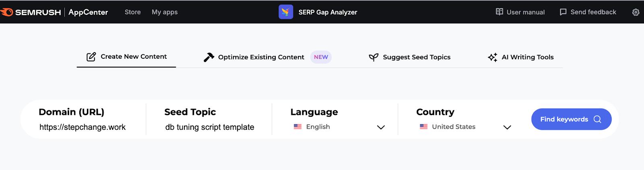
Task: Switch to the Suggest Seed Topics tab
Action: click(x=416, y=57)
